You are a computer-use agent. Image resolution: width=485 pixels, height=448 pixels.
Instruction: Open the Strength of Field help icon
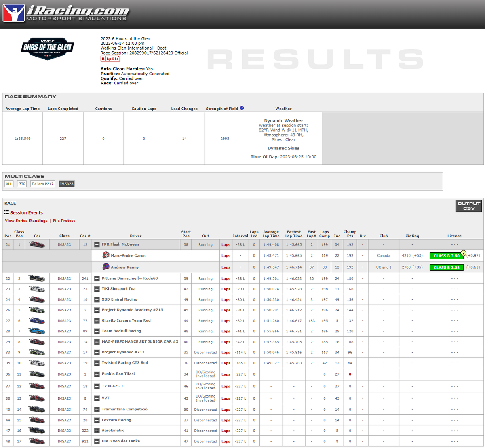point(242,108)
